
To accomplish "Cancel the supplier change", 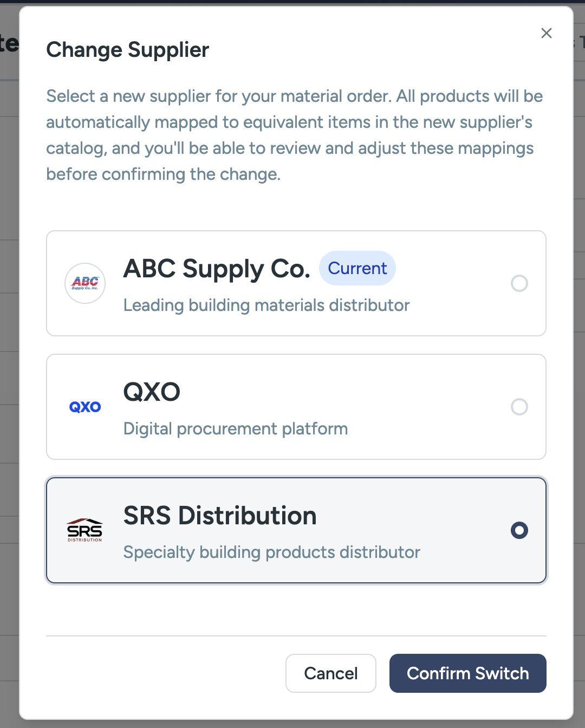I will tap(330, 673).
